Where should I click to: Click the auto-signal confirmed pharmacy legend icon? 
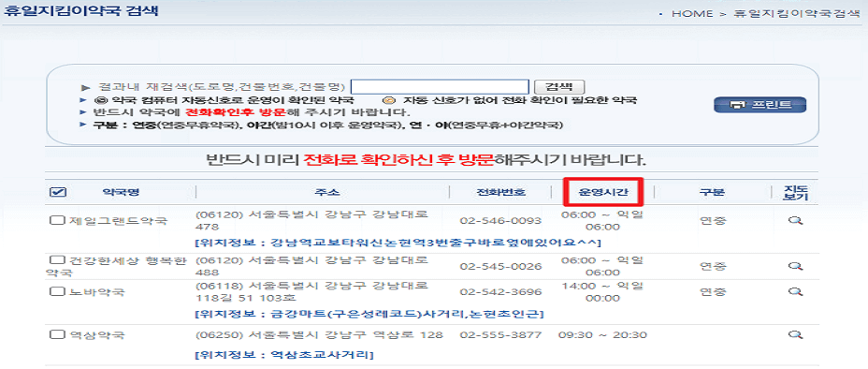[x=100, y=100]
